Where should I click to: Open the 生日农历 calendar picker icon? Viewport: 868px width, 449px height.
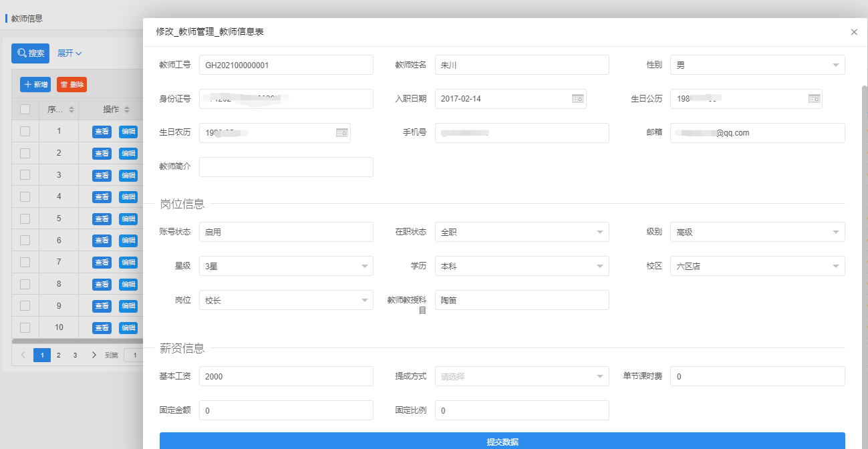341,133
